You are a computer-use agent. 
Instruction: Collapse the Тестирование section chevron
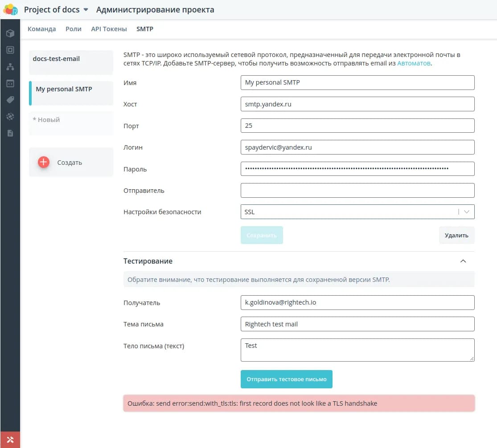pyautogui.click(x=463, y=261)
